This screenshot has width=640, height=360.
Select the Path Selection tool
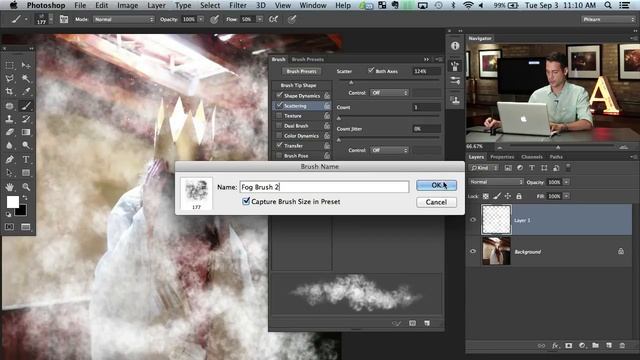click(x=10, y=172)
